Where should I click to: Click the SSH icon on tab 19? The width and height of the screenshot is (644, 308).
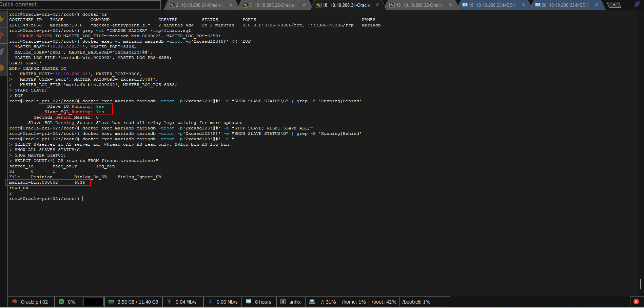pyautogui.click(x=392, y=5)
